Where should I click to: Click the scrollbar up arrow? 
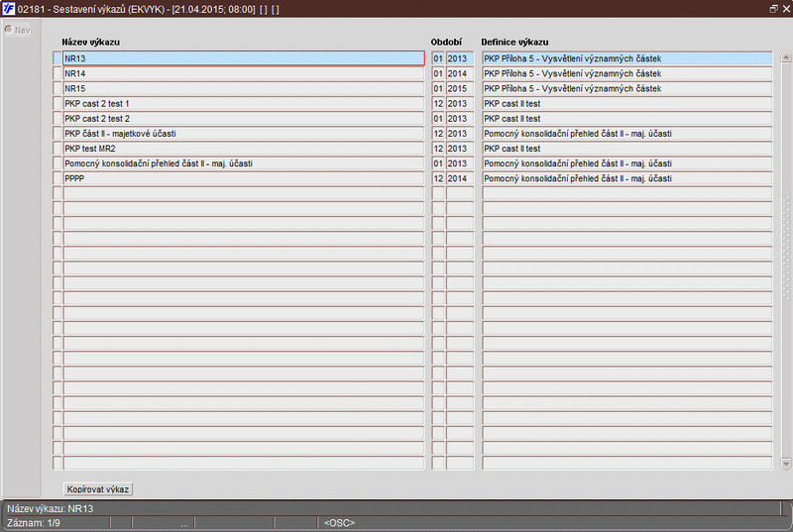pyautogui.click(x=785, y=57)
